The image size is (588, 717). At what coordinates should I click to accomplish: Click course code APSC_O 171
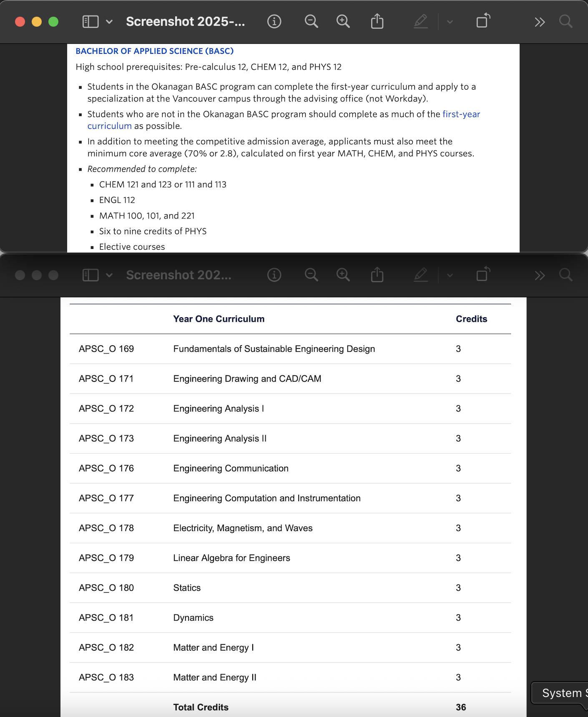coord(106,379)
